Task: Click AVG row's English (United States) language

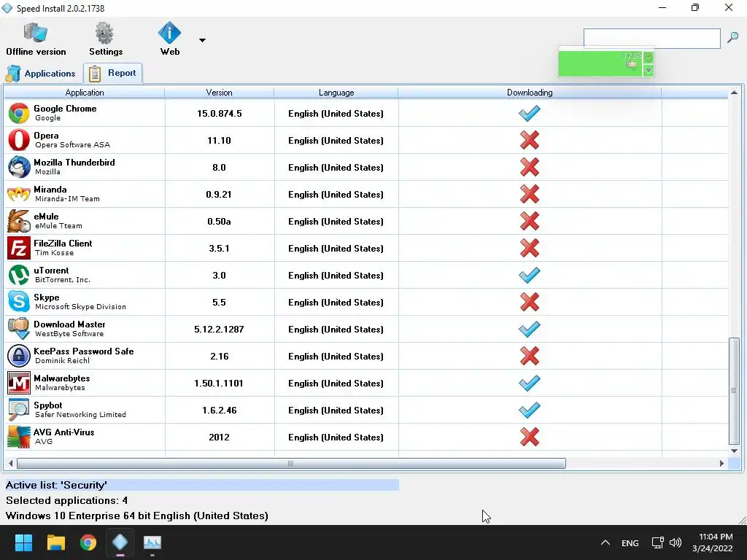Action: [x=336, y=437]
